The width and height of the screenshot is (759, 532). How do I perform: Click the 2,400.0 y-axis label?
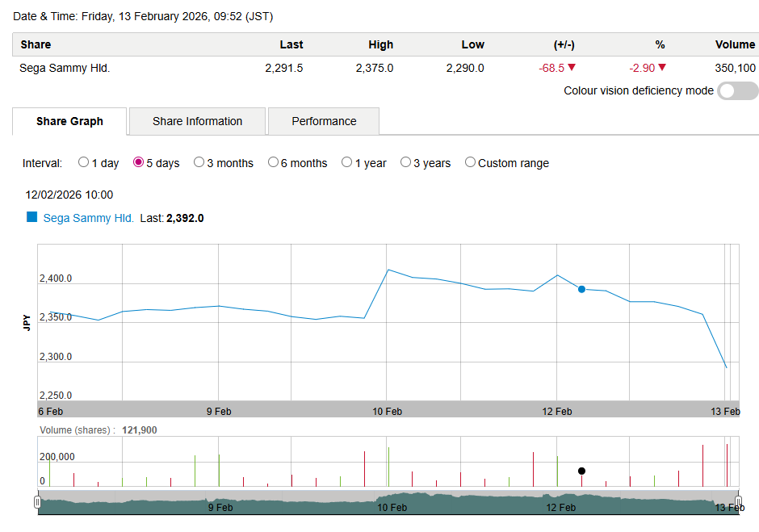[x=56, y=279]
